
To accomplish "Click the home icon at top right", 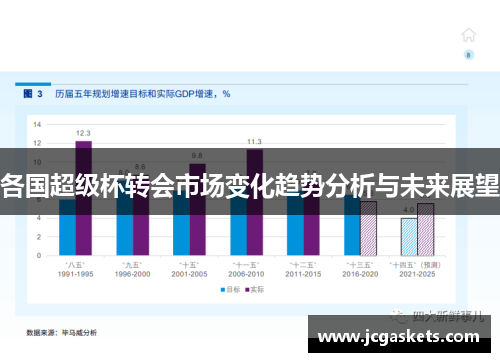I will tap(468, 35).
